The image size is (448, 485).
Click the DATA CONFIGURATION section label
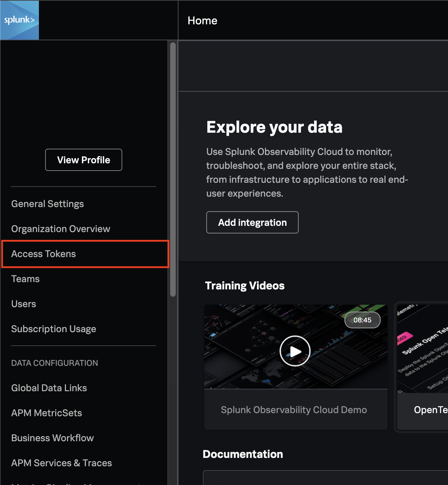55,363
